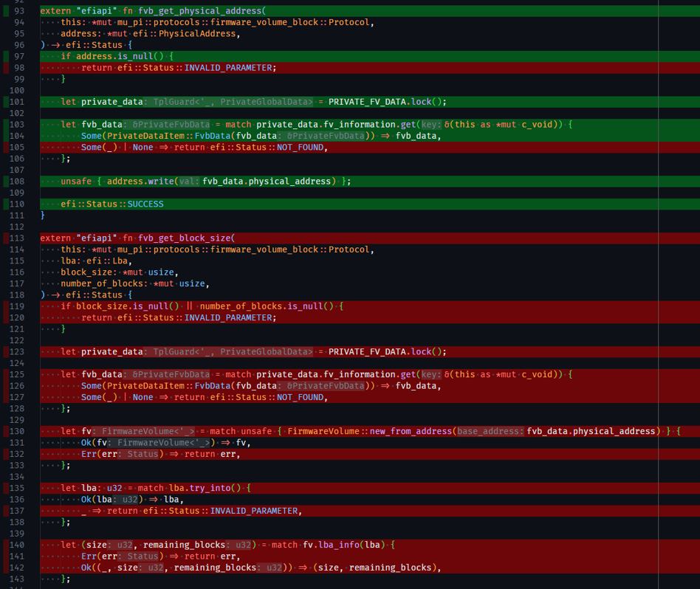This screenshot has height=589, width=700.
Task: Click green coverage marker beside line 108
Action: point(7,182)
